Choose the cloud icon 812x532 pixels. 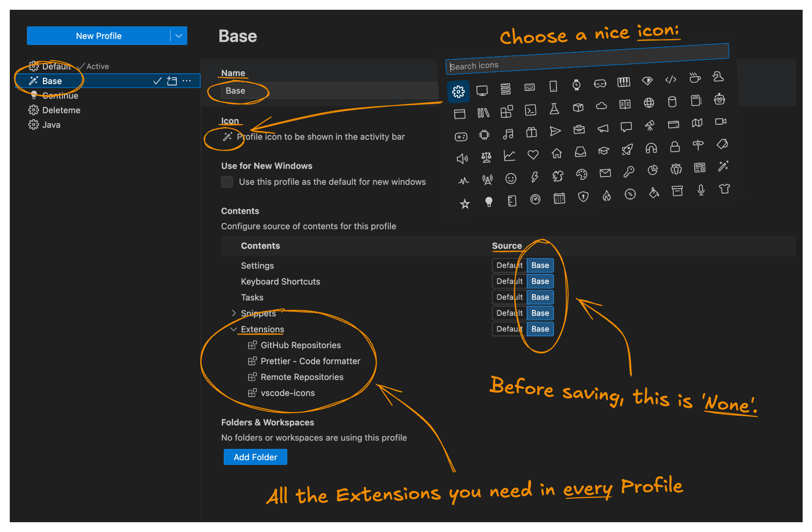[x=601, y=106]
